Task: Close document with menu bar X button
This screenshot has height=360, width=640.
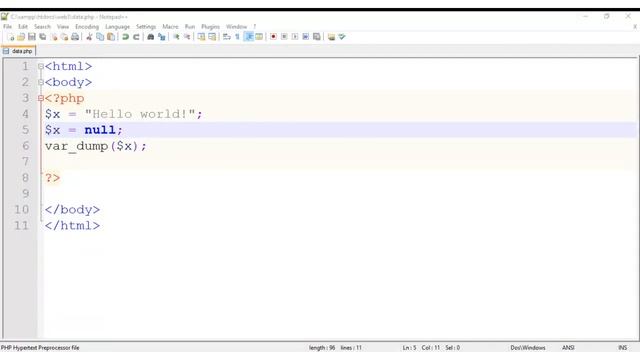Action: pyautogui.click(x=635, y=27)
